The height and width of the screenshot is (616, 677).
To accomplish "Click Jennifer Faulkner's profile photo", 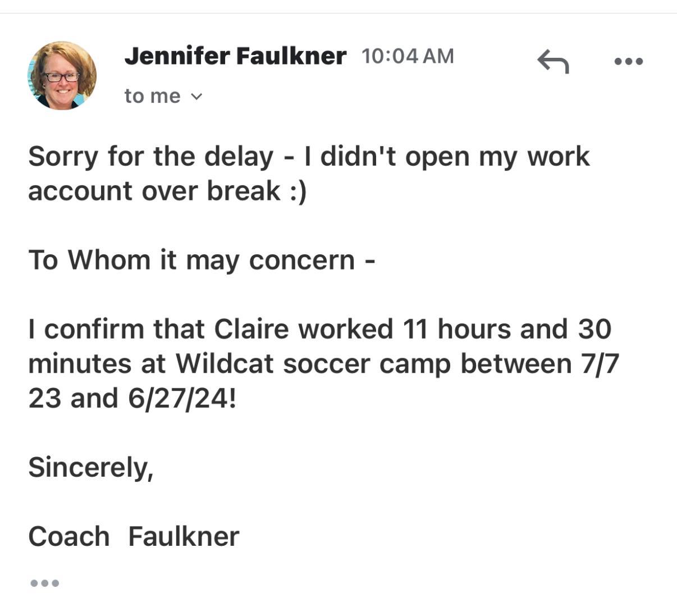I will tap(62, 75).
